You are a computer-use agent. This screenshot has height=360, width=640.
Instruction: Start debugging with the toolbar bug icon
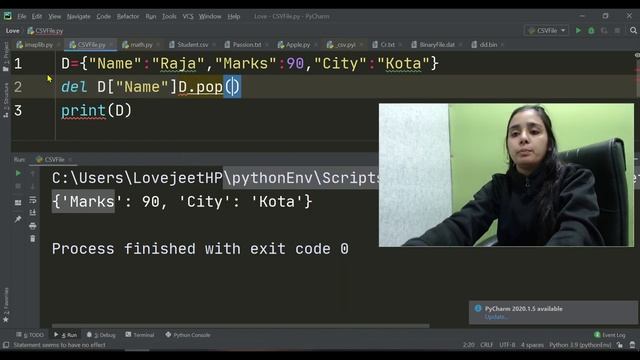tap(591, 31)
